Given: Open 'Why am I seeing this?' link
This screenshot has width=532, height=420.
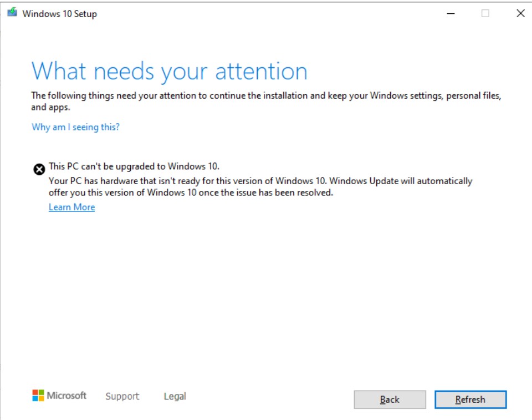Looking at the screenshot, I should 75,127.
